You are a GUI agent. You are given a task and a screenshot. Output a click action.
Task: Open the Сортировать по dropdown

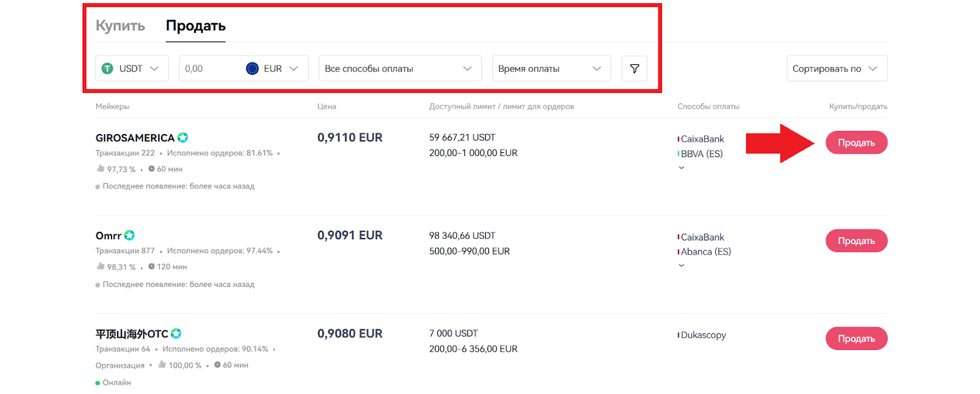pyautogui.click(x=836, y=69)
